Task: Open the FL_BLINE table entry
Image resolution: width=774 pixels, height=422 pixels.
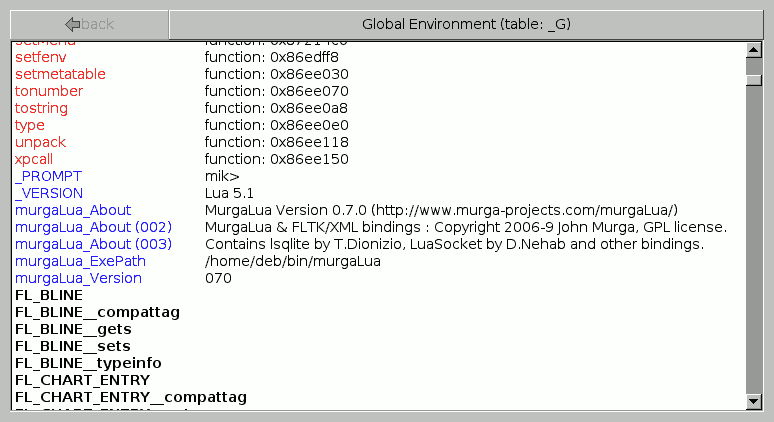Action: 49,295
